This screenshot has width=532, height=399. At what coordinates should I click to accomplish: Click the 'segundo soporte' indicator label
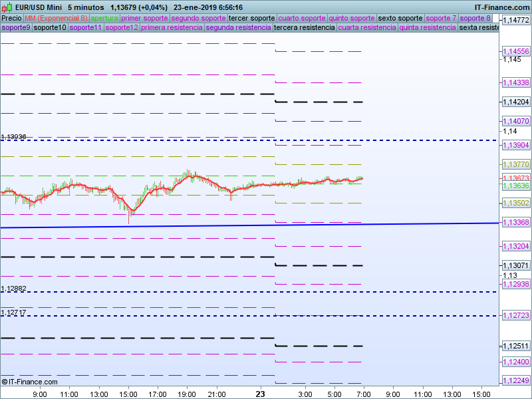pos(198,18)
